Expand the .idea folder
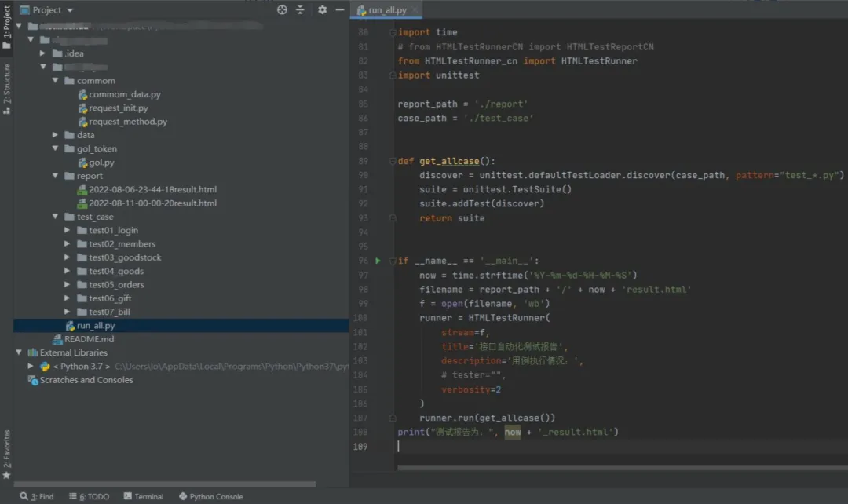The height and width of the screenshot is (504, 848). [x=42, y=53]
